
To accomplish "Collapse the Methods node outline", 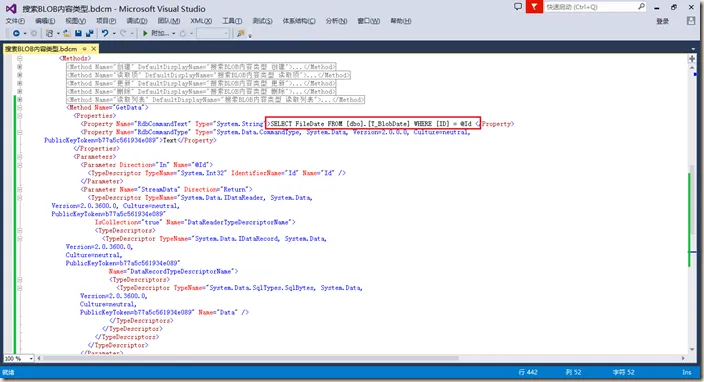I will [x=19, y=58].
